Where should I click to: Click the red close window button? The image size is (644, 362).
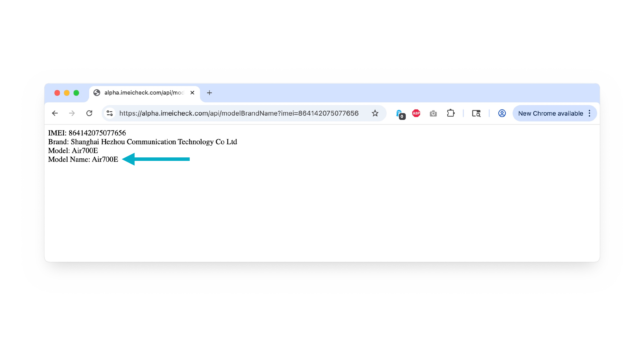[57, 93]
